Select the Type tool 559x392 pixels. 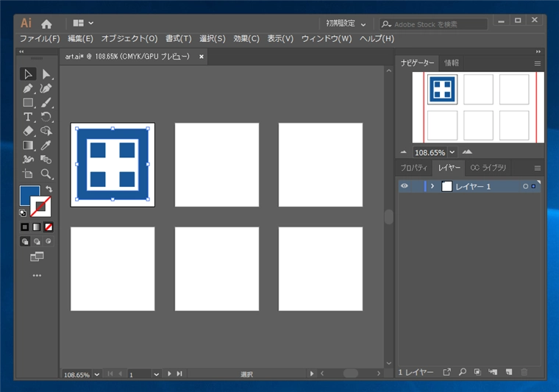28,117
